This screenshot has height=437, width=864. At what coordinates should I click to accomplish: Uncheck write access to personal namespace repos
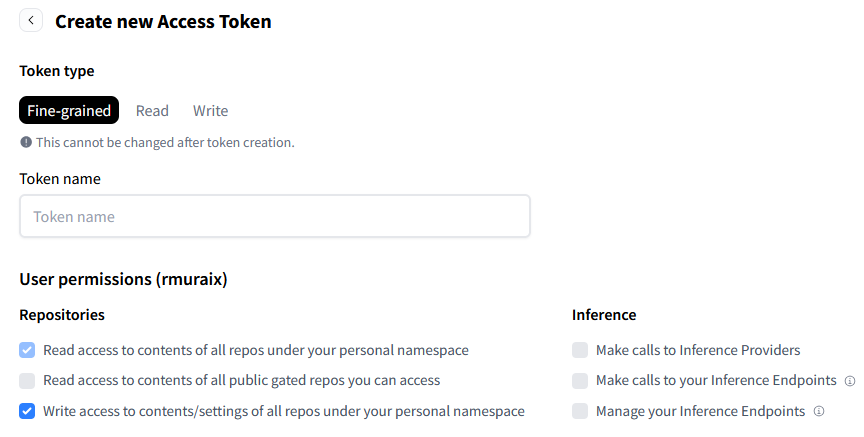tap(27, 411)
